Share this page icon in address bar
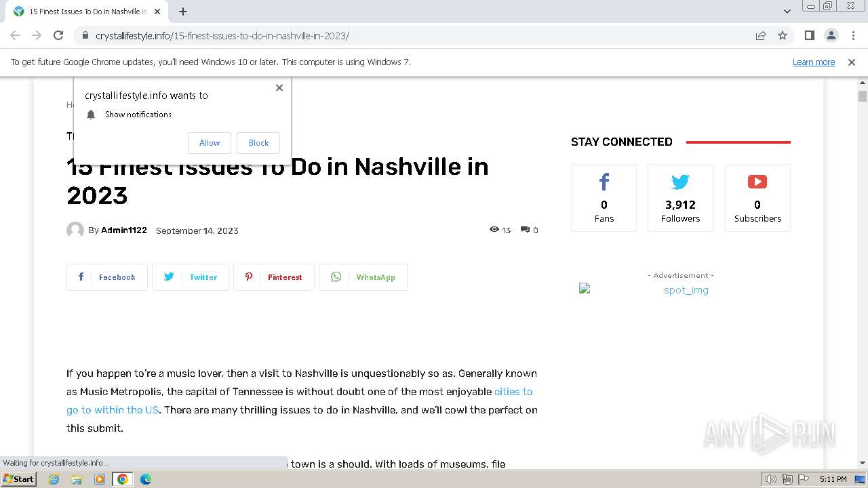The height and width of the screenshot is (488, 868). [x=761, y=35]
